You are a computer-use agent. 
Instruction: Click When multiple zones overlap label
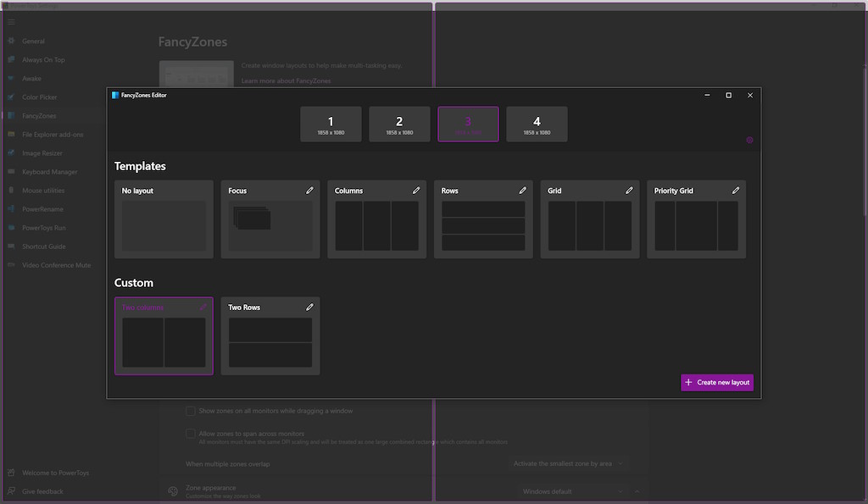227,464
